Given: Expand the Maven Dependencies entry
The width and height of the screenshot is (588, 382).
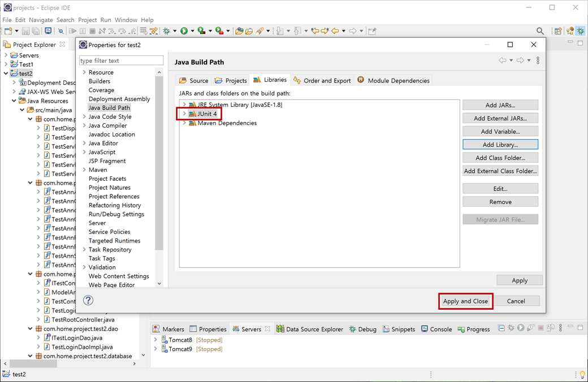Looking at the screenshot, I should (x=184, y=123).
